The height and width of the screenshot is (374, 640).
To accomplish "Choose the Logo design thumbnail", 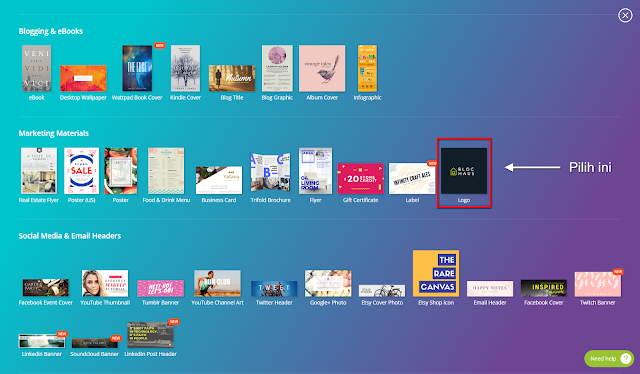I will click(464, 171).
